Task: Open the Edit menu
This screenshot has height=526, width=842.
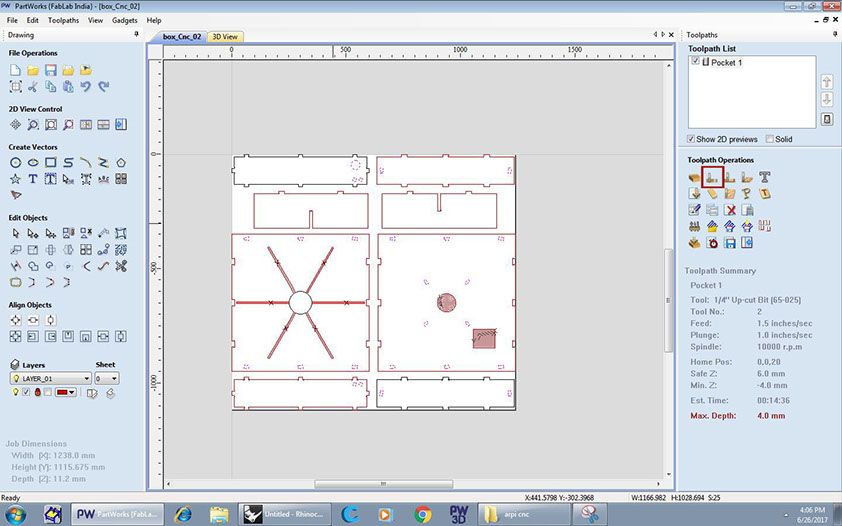Action: [x=33, y=20]
